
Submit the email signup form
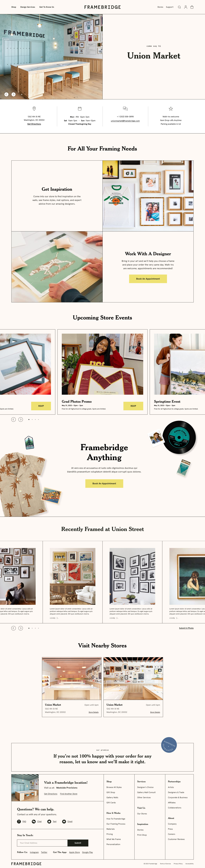click(78, 843)
